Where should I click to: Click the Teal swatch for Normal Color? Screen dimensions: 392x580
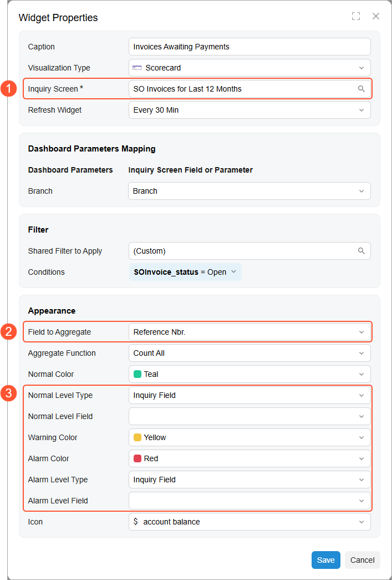point(135,374)
